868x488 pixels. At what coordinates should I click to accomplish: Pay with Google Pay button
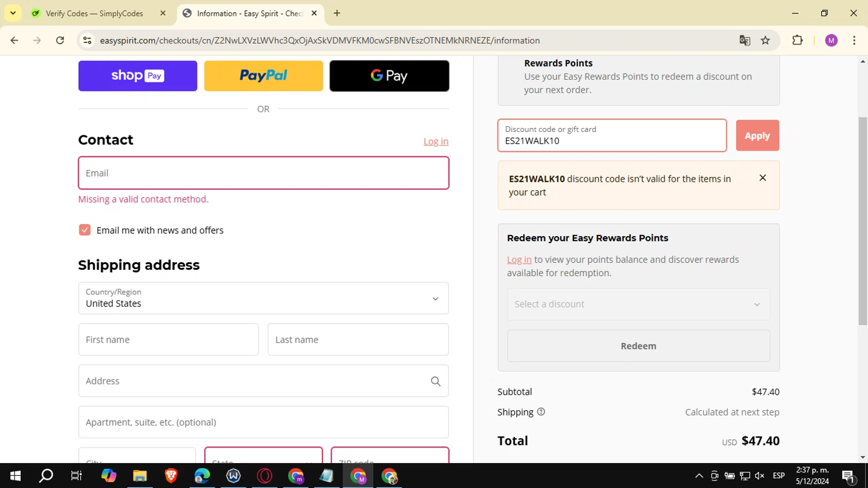tap(389, 76)
